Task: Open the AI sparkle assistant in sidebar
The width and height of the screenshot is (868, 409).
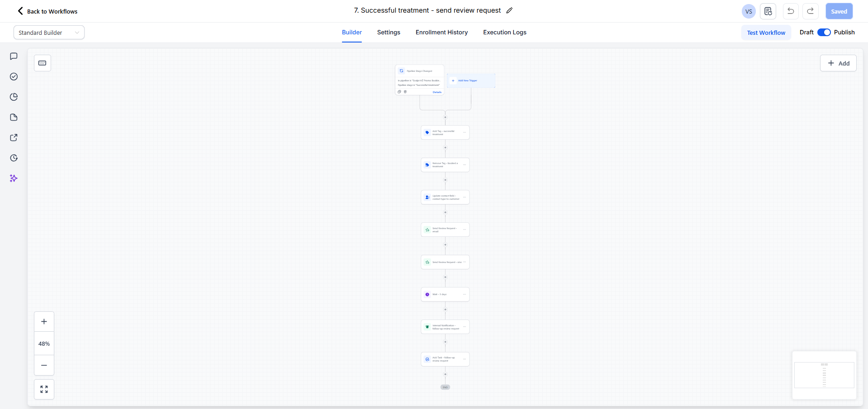Action: [x=14, y=179]
